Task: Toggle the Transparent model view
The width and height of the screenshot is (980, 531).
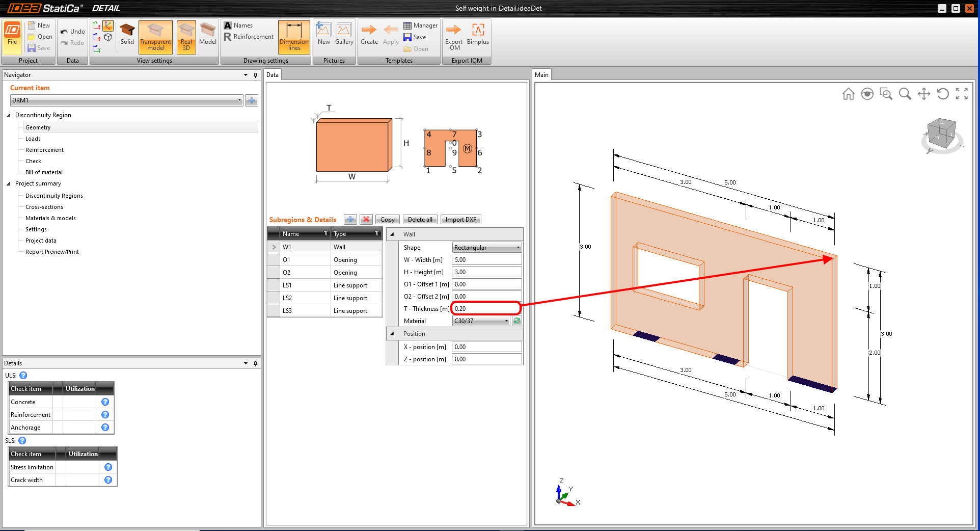Action: 155,37
